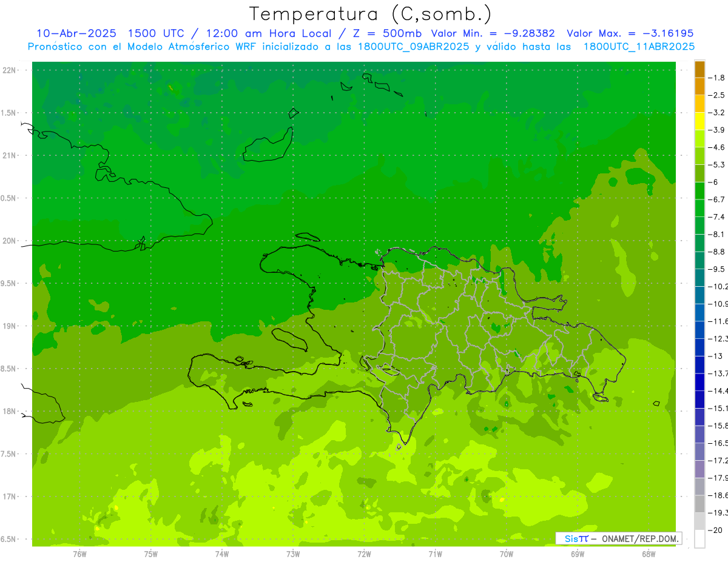Click the '-3.2' colorbar value

[x=716, y=113]
